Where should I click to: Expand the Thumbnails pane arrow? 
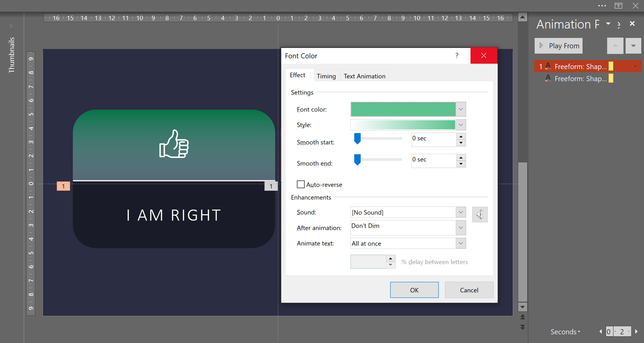coord(11,26)
